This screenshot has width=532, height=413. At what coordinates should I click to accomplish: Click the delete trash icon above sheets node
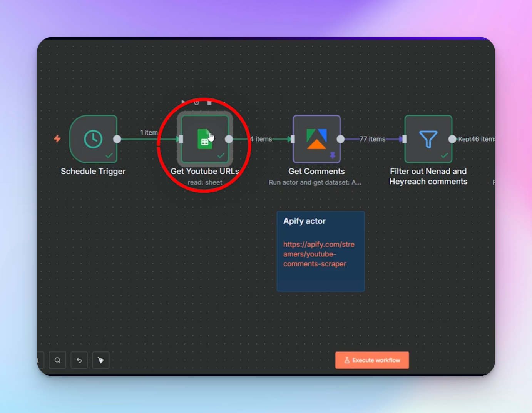[209, 102]
